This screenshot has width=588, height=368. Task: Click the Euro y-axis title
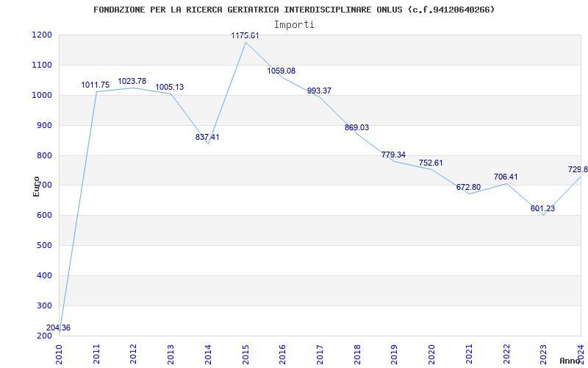point(36,186)
